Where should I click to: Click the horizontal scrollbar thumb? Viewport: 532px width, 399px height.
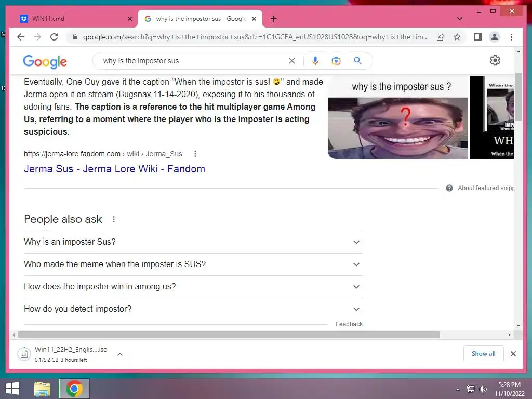pos(229,335)
